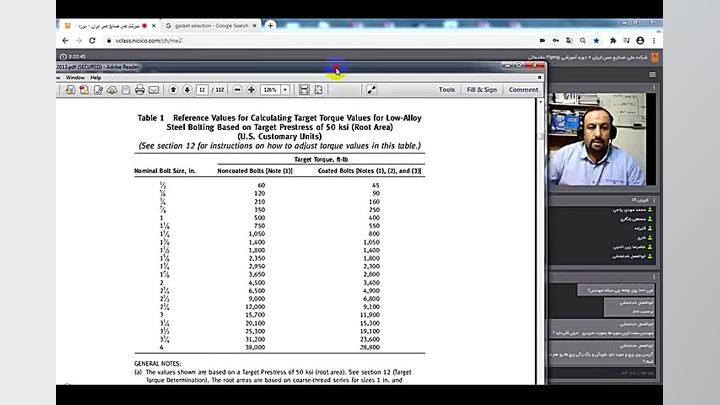
Task: Click the read mode expand icon
Action: [371, 90]
